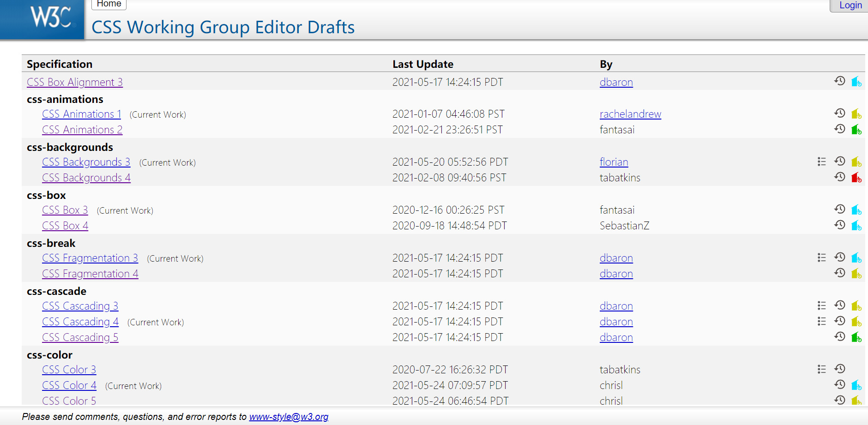Open CSS Fragmentation 4 specification link
868x425 pixels.
click(90, 274)
